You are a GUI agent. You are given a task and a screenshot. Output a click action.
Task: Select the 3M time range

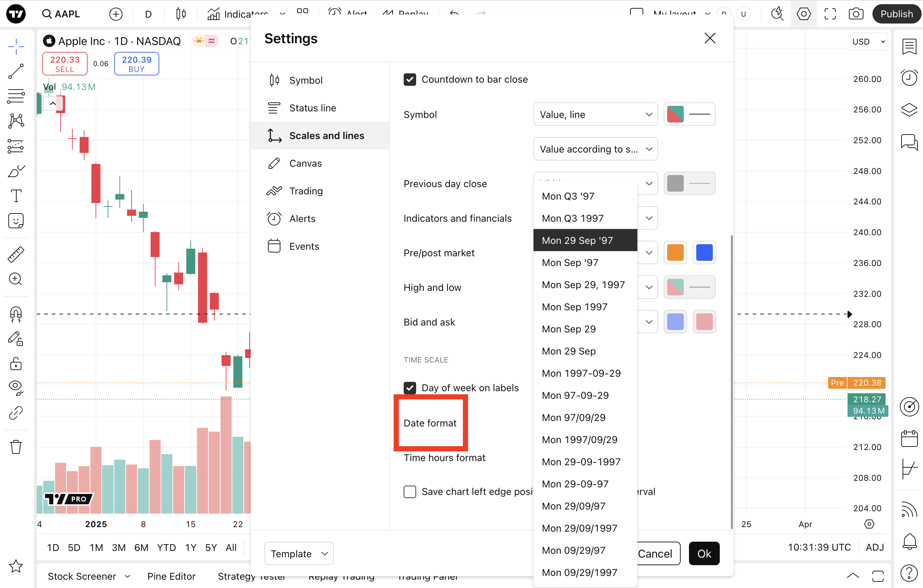point(118,548)
